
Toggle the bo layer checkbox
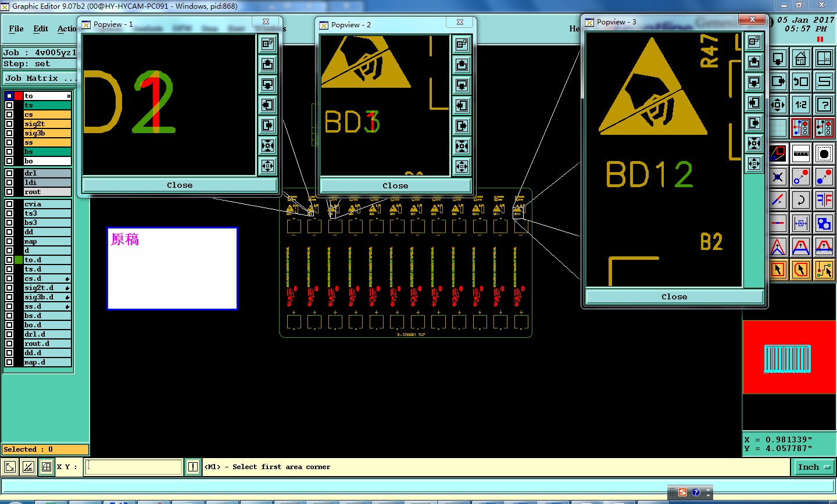[x=9, y=161]
